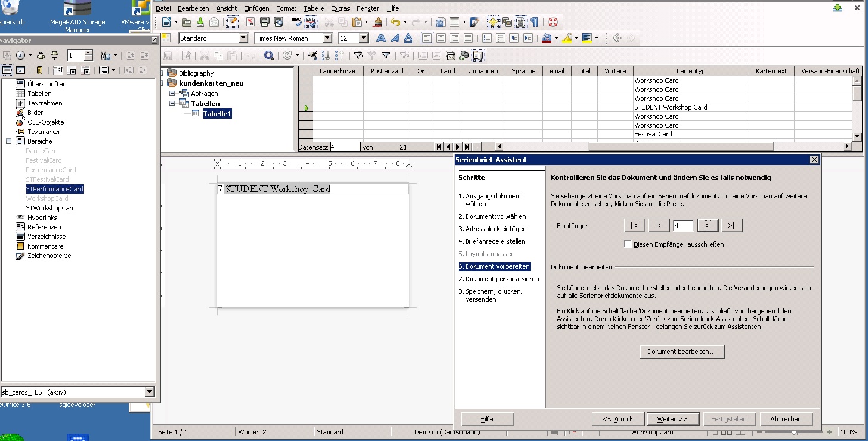868x441 pixels.
Task: Open the Page Preview icon
Action: (x=279, y=22)
